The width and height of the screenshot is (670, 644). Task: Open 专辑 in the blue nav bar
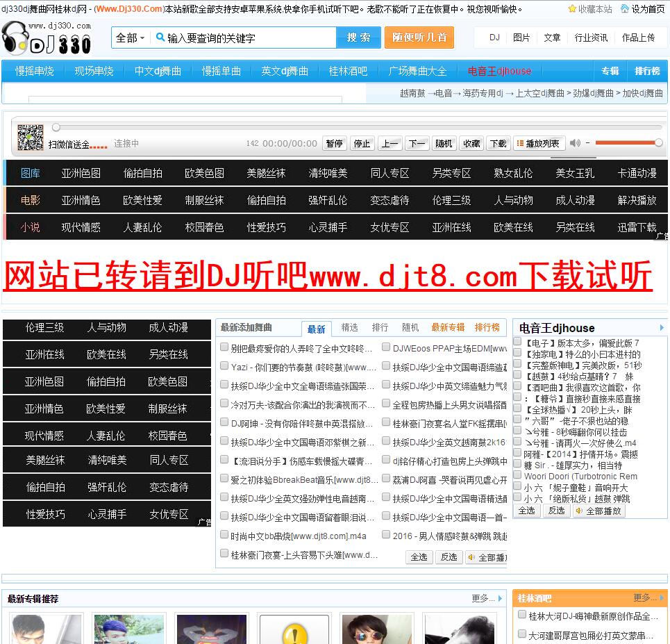610,71
